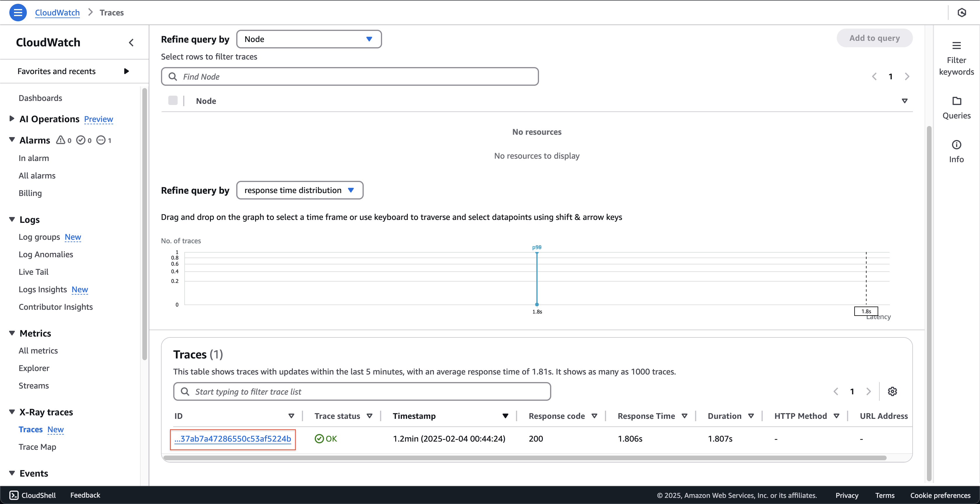980x504 pixels.
Task: Click the alarms OK checkmark count icon
Action: click(x=81, y=140)
